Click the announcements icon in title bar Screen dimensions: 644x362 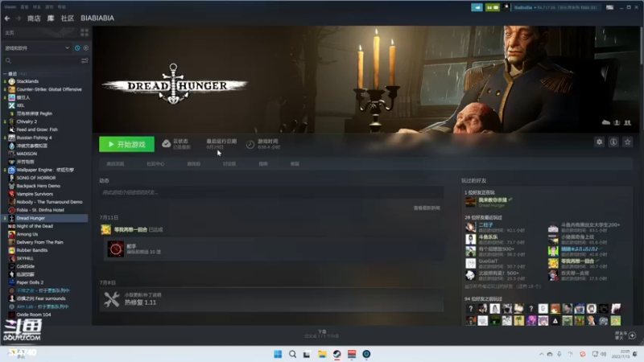click(477, 7)
